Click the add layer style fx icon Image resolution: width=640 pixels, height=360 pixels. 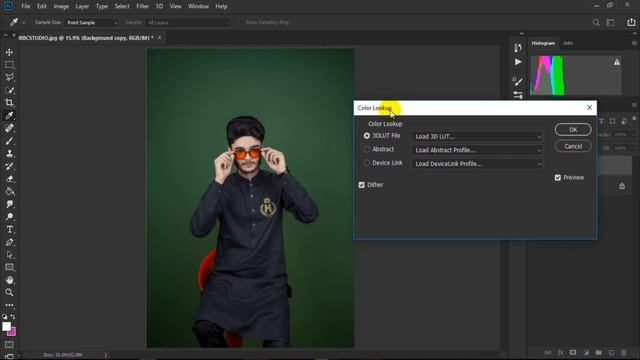pyautogui.click(x=560, y=353)
